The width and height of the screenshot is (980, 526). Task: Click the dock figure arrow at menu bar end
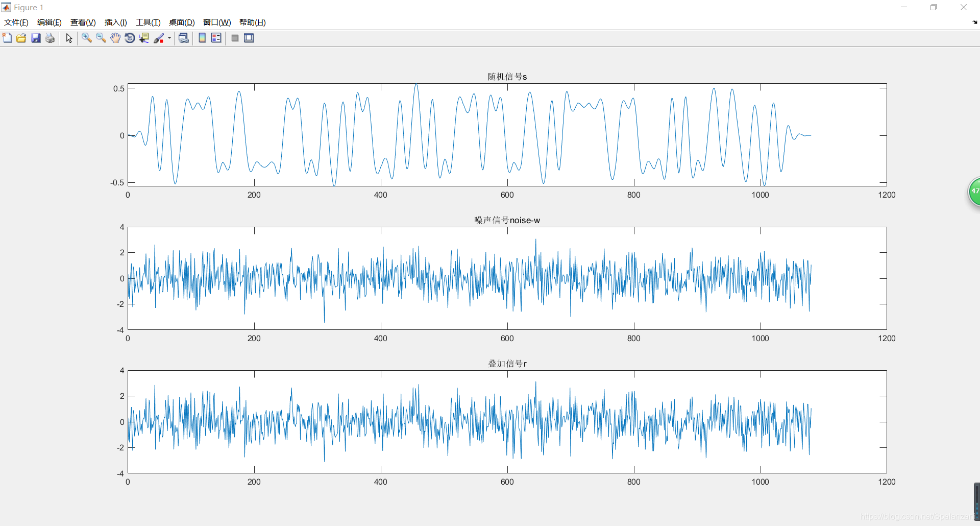pos(975,22)
